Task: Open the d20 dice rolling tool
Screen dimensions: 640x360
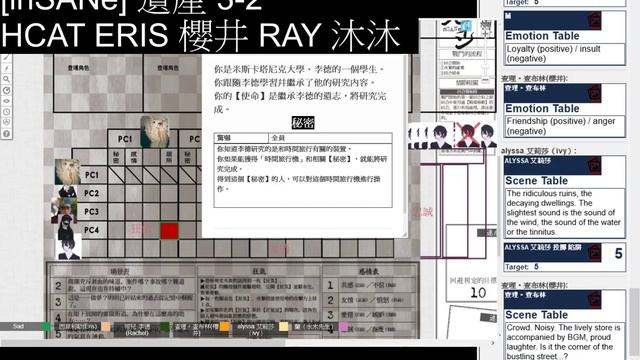Action: click(6, 122)
